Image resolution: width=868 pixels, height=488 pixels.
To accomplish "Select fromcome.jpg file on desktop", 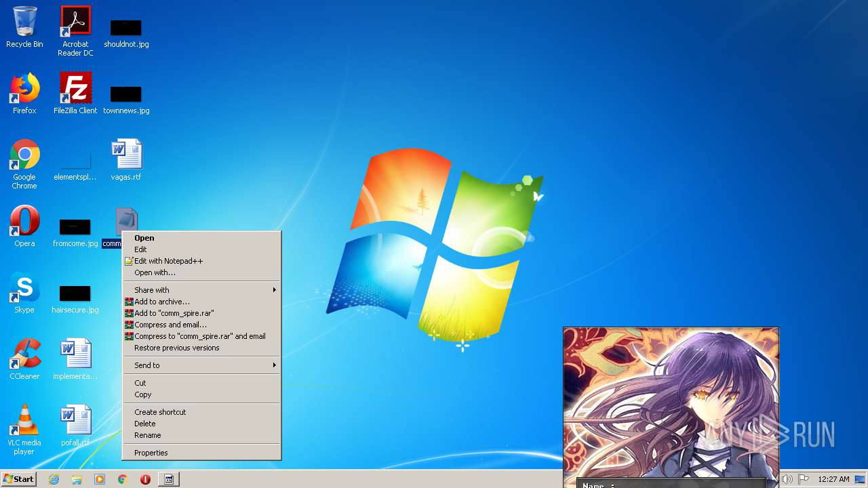I will [x=75, y=232].
